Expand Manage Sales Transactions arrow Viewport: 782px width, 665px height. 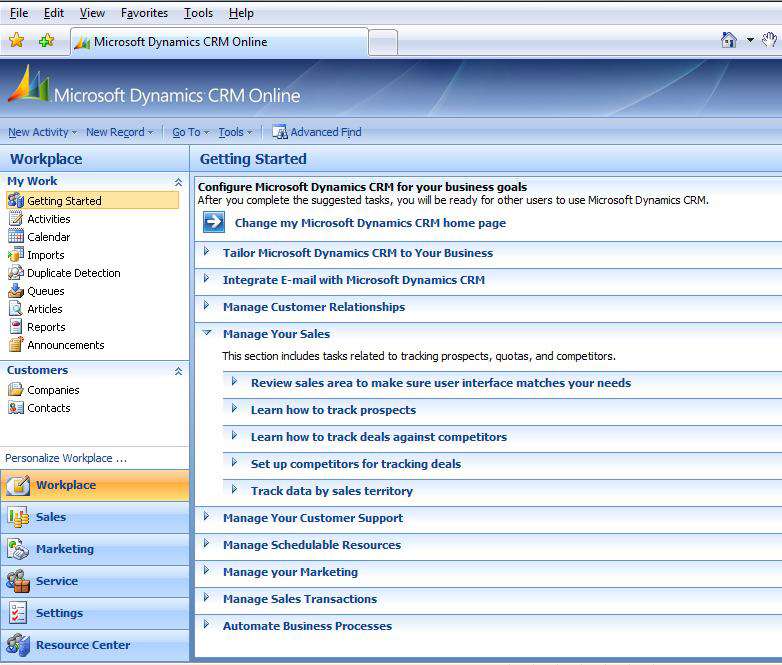pyautogui.click(x=206, y=597)
